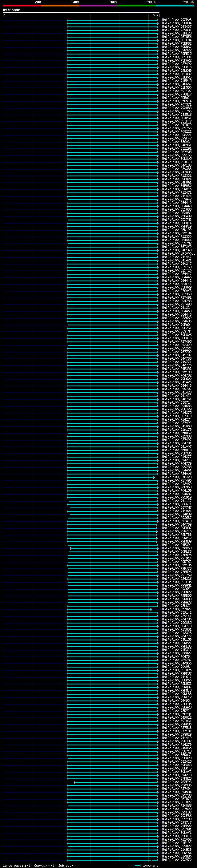Viewport: 197px width, 868px height.
Task: Click the cyan ~100% identity legend segment
Action: pos(175,6)
